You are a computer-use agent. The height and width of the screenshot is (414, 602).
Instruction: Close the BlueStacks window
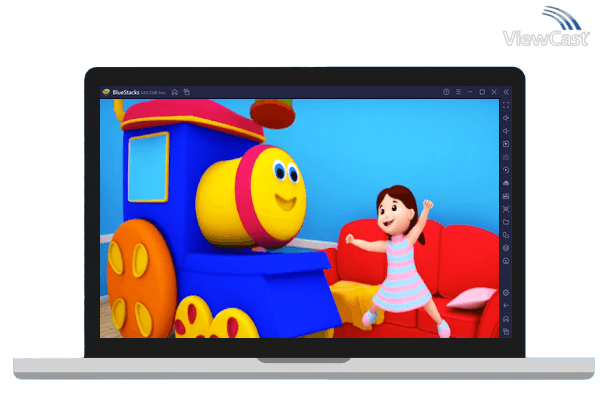494,92
